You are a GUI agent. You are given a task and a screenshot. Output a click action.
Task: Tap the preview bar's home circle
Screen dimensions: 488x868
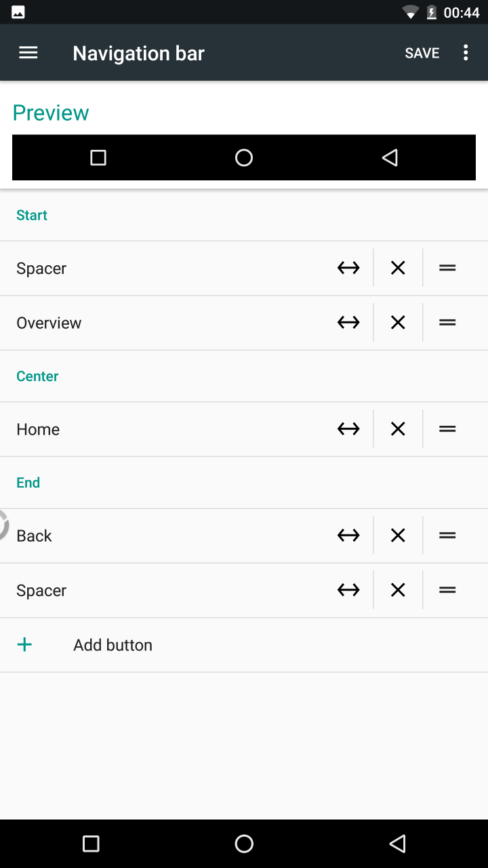pyautogui.click(x=244, y=158)
